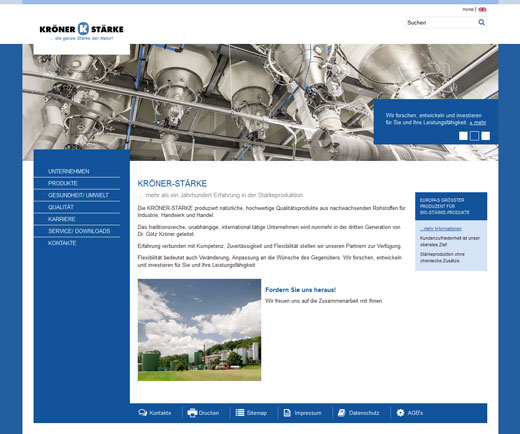Click the search magnifier icon
Image resolution: width=520 pixels, height=434 pixels.
(x=481, y=22)
